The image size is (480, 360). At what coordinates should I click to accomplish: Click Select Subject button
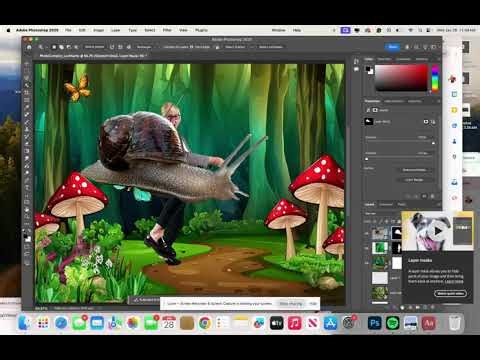coord(235,47)
